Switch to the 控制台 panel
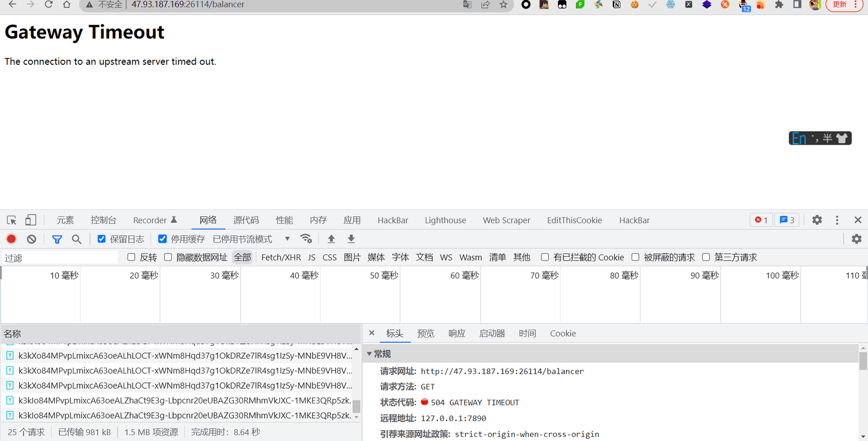Screen dimensions: 868x441 pyautogui.click(x=103, y=220)
